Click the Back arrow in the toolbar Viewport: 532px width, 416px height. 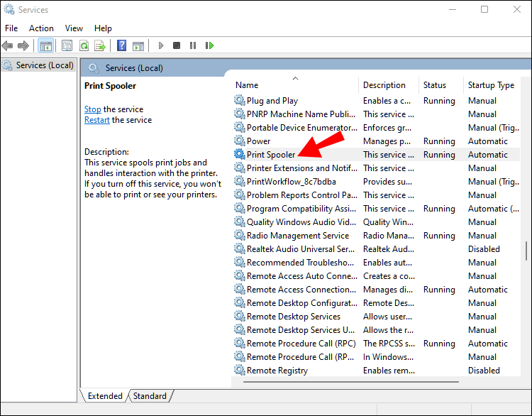pyautogui.click(x=8, y=45)
